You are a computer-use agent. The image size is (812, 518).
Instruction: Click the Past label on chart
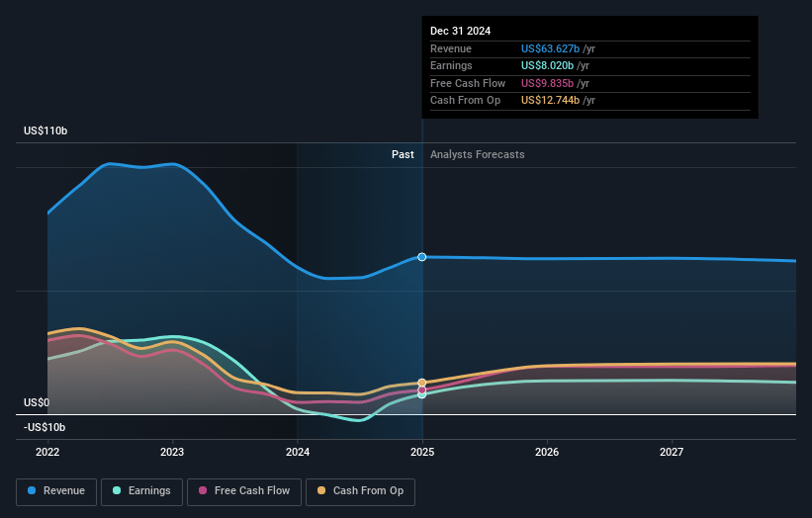403,154
